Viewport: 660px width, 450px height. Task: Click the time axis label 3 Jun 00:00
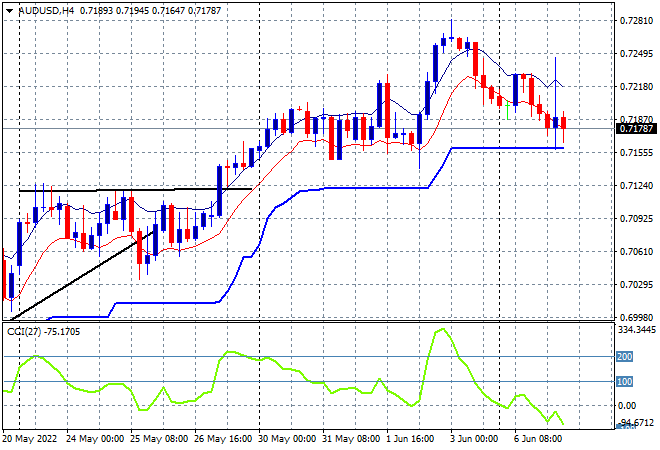474,439
